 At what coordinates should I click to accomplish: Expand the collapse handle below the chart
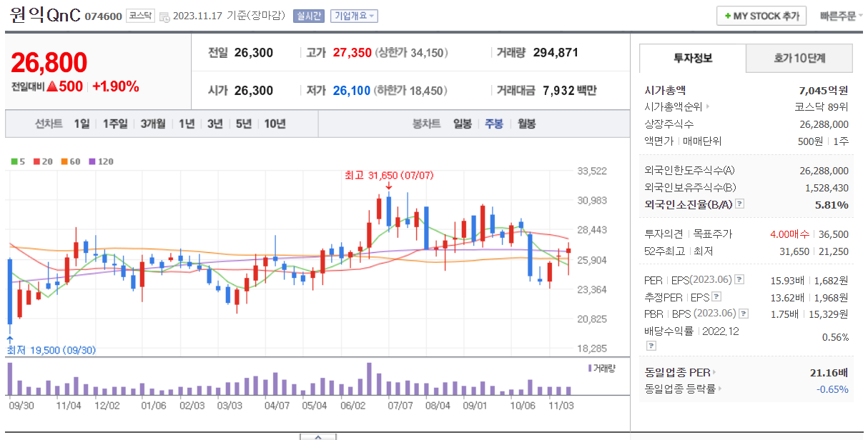pyautogui.click(x=317, y=436)
